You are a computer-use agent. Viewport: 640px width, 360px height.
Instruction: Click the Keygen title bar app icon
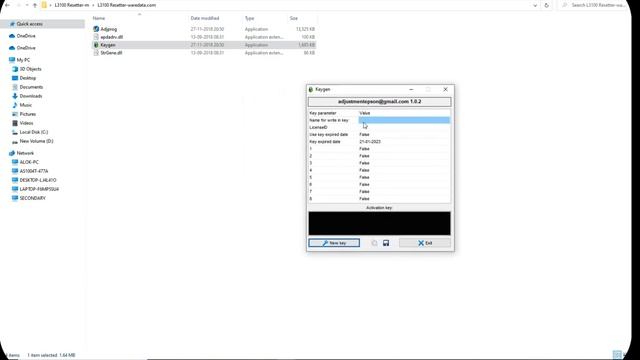coord(311,89)
